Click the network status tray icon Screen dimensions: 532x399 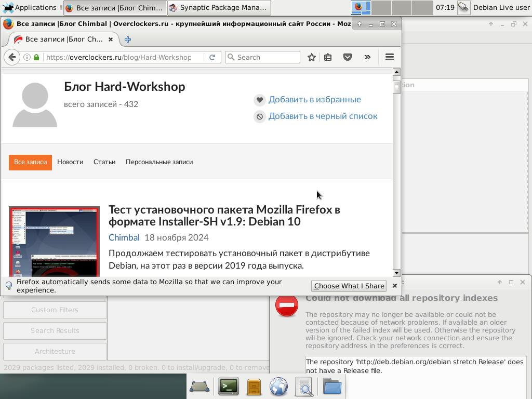click(463, 7)
